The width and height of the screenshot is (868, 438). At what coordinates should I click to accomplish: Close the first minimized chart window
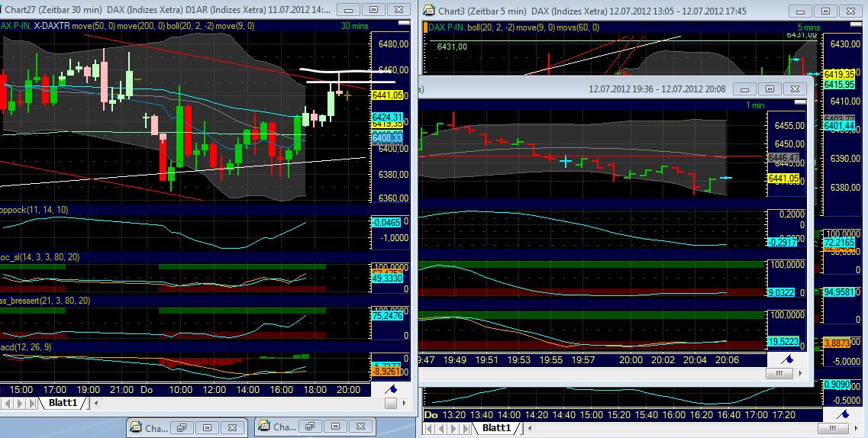pos(233,427)
